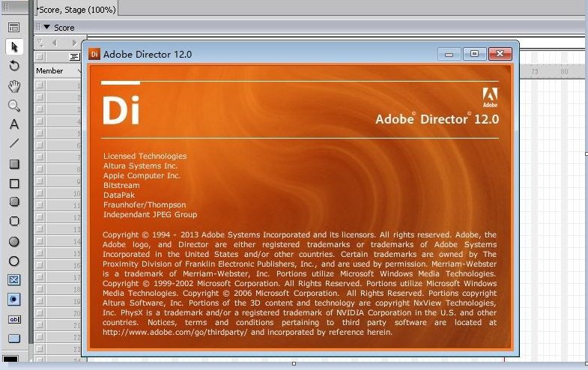The image size is (588, 370).
Task: Go to previous marker in the Score
Action: point(55,43)
